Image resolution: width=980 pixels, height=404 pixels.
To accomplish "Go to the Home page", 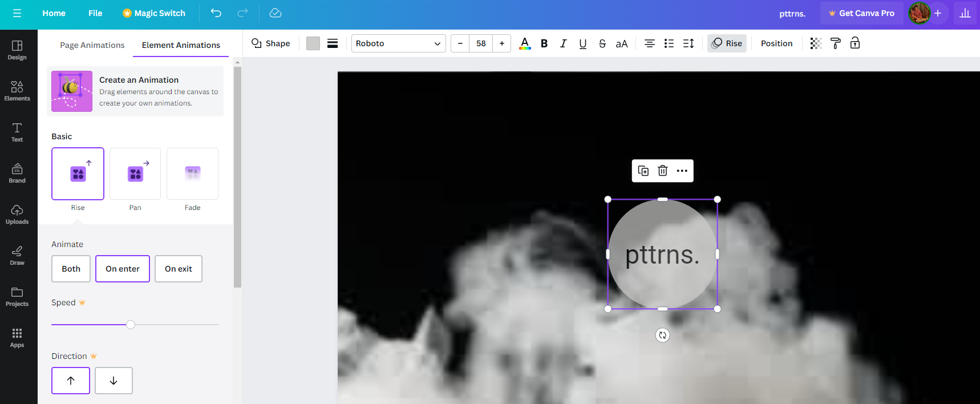I will 54,13.
